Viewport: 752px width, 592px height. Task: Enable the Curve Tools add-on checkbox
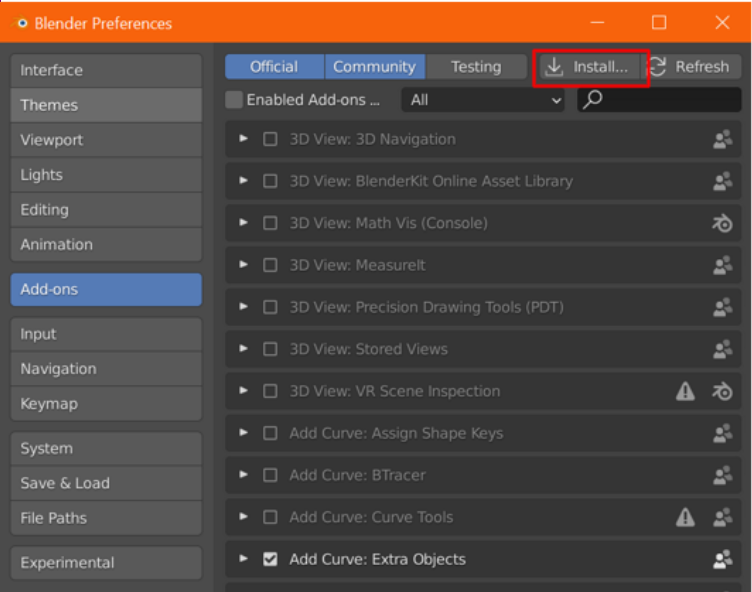point(270,517)
